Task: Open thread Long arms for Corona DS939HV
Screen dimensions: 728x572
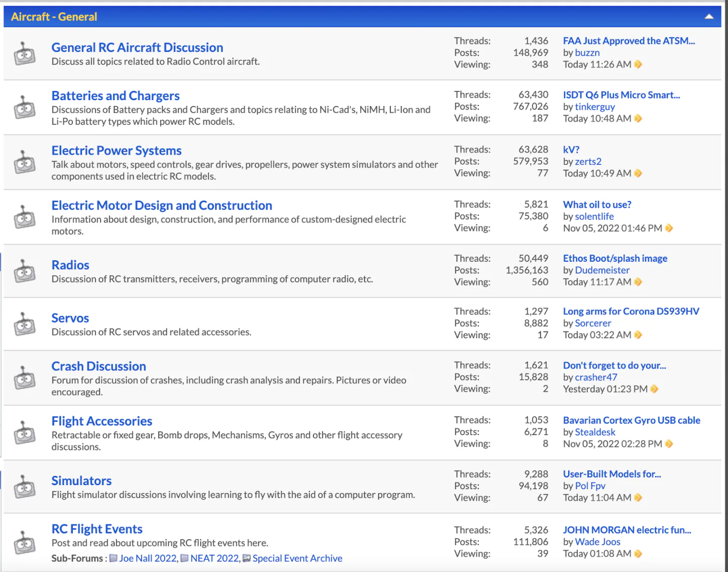Action: (631, 311)
